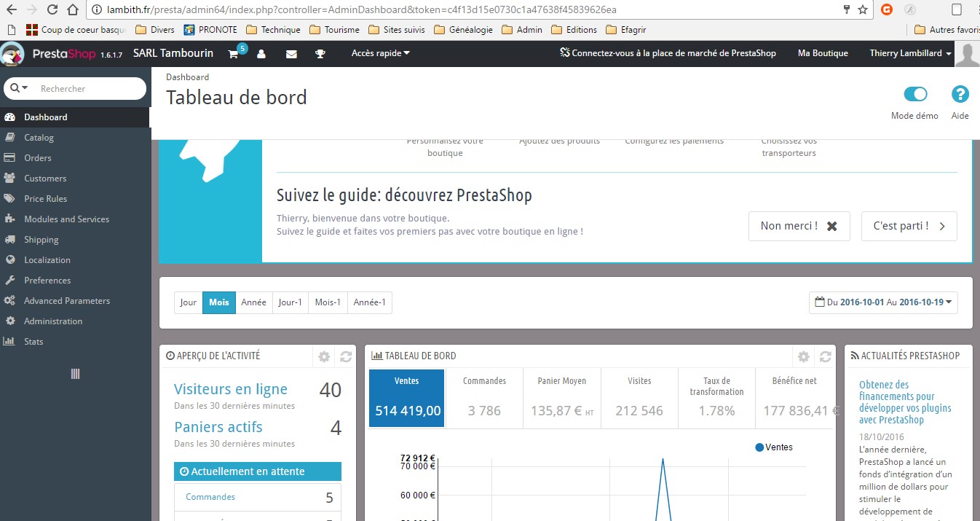Open the customers person icon in header
Image resolution: width=980 pixels, height=521 pixels.
261,54
